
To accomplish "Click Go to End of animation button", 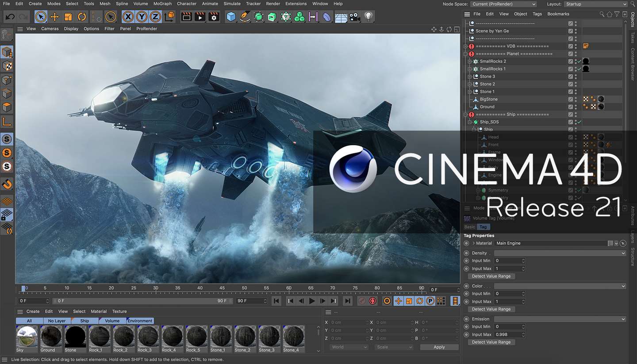I will pyautogui.click(x=348, y=301).
